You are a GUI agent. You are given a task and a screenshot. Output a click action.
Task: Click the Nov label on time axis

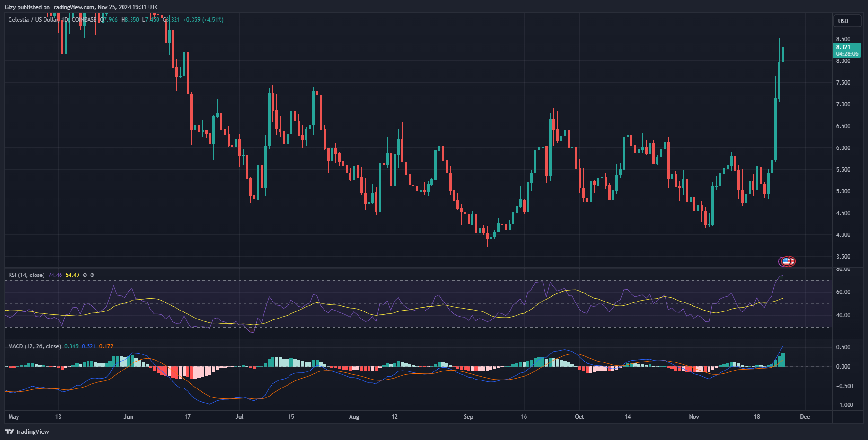coord(694,417)
